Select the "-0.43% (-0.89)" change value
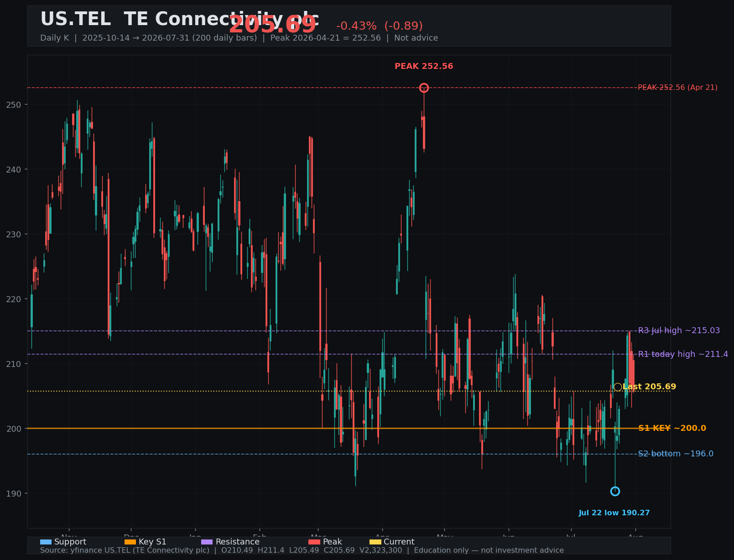The height and width of the screenshot is (560, 734). [x=380, y=26]
